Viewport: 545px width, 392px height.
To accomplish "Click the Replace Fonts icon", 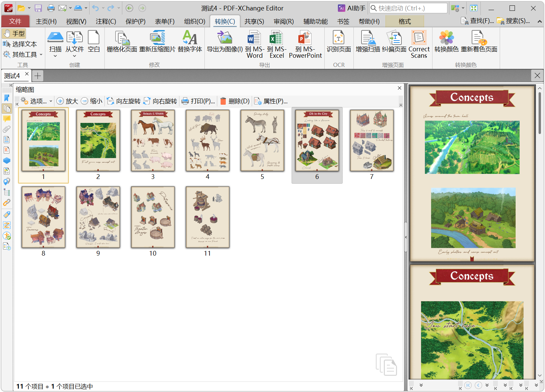I will [190, 41].
